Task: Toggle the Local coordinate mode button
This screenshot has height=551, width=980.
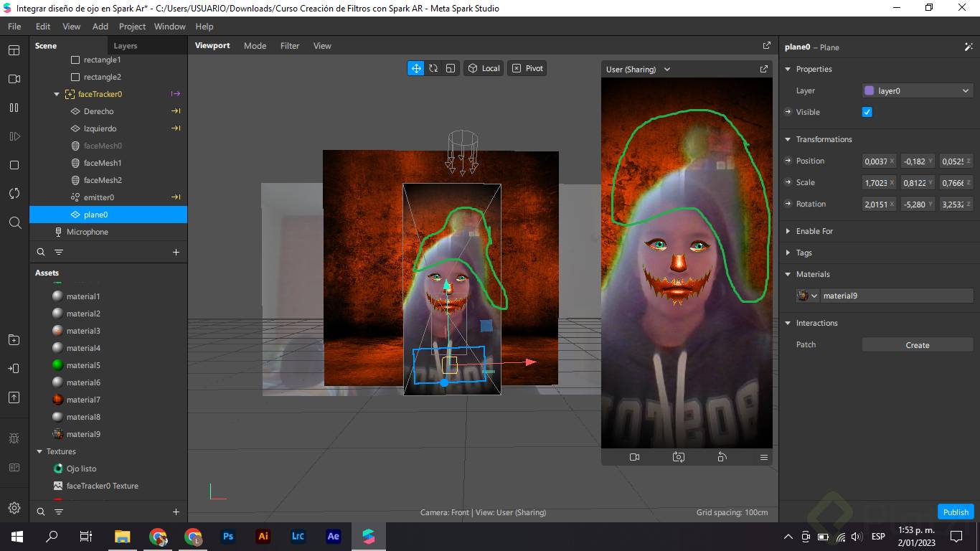Action: click(x=484, y=68)
